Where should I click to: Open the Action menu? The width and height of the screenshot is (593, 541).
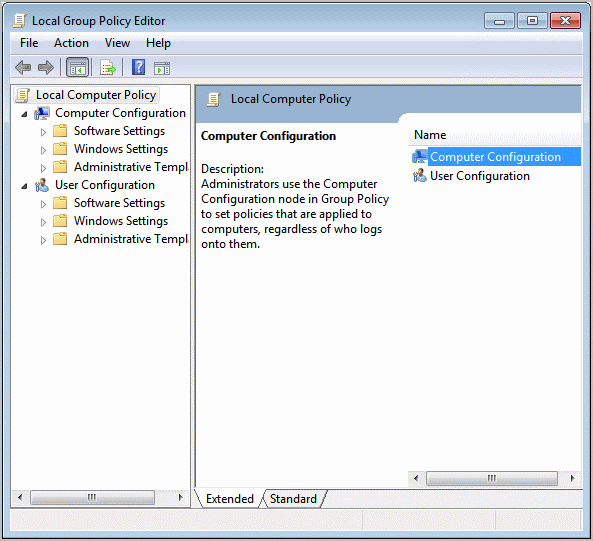(71, 43)
